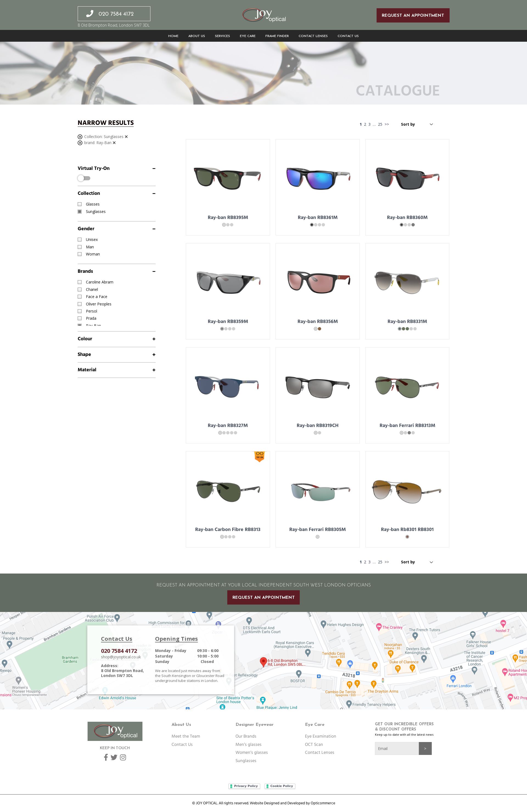Open the ABOUT US menu item
The width and height of the screenshot is (527, 812).
tap(197, 36)
